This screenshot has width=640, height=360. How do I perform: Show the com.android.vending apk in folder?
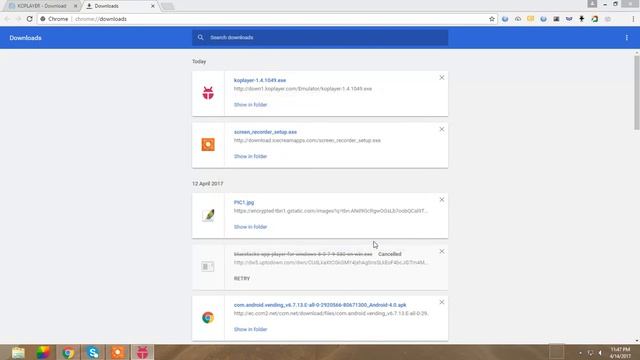pyautogui.click(x=250, y=329)
